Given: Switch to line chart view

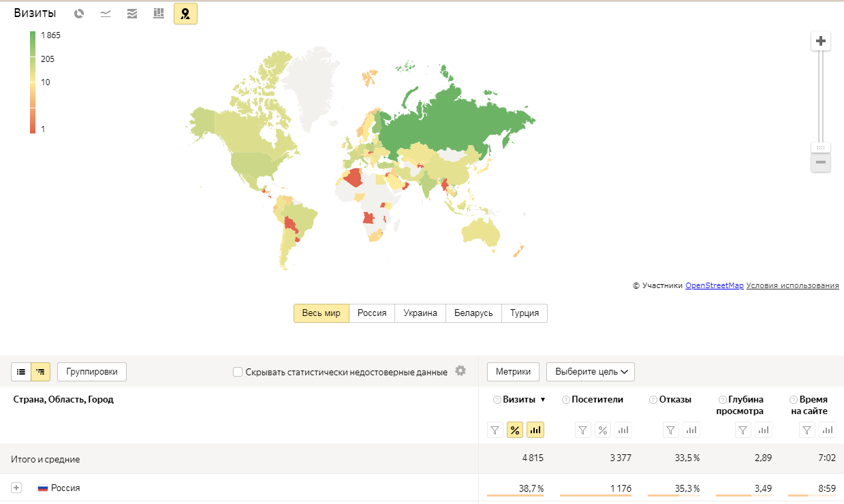Looking at the screenshot, I should [106, 14].
